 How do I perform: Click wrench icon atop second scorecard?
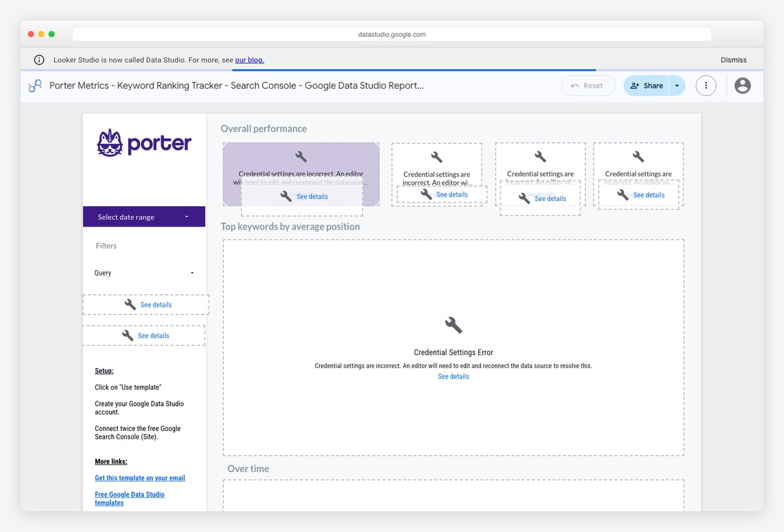tap(436, 157)
